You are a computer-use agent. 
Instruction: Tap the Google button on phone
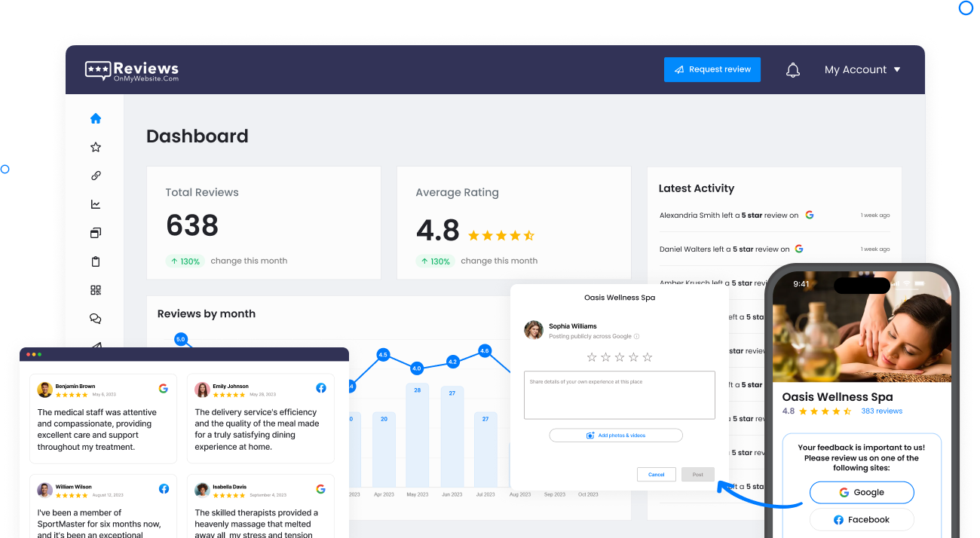tap(861, 492)
